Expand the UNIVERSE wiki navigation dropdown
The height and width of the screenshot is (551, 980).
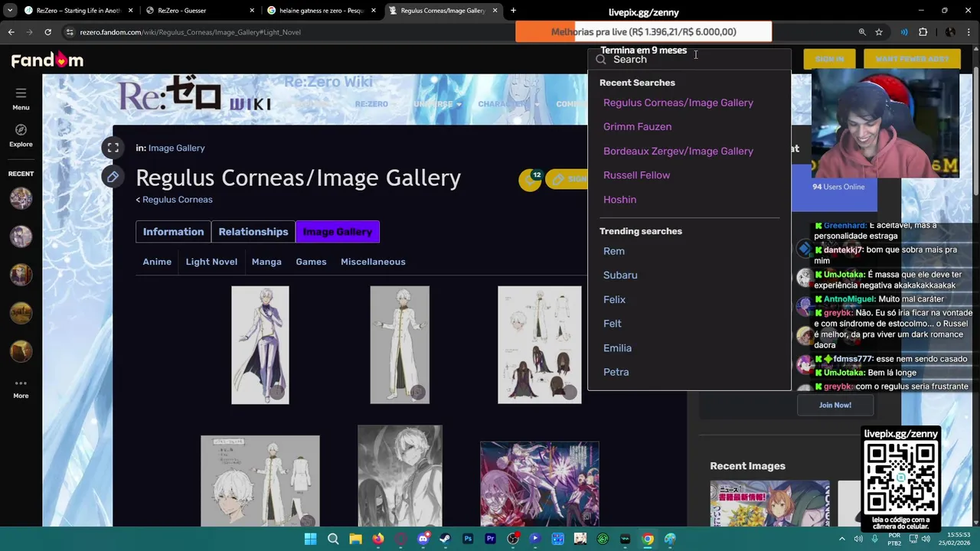tap(437, 104)
